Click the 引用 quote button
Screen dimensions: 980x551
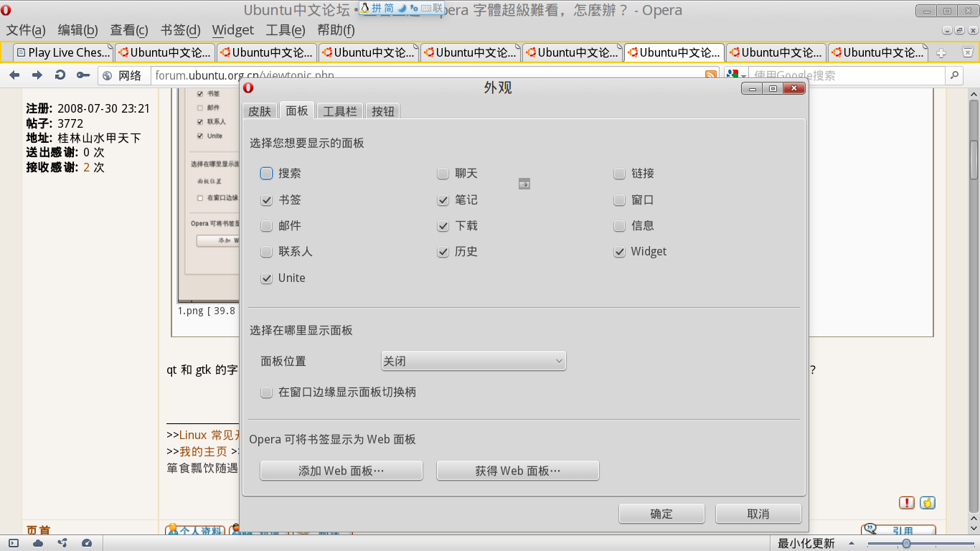coord(899,530)
